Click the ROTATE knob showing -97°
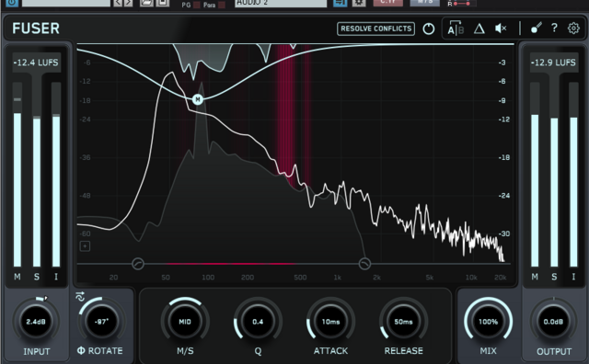Viewport: 589px width, 364px height. coord(101,322)
